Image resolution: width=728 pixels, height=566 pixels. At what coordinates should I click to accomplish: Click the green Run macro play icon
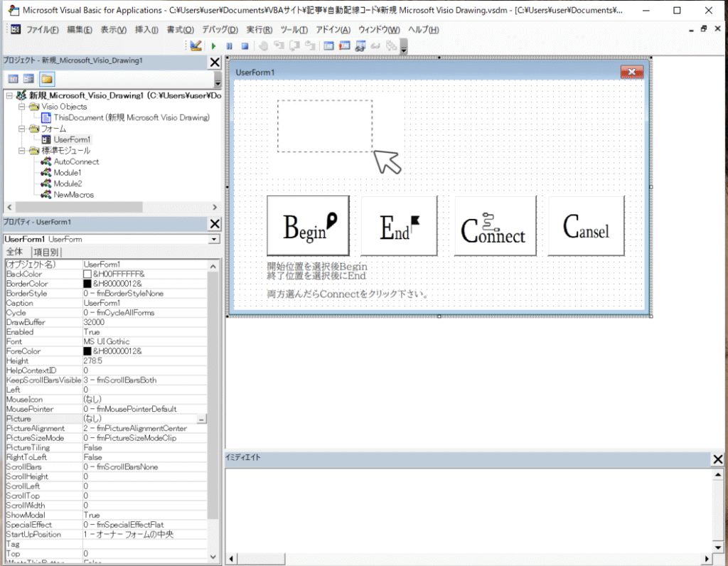click(213, 46)
